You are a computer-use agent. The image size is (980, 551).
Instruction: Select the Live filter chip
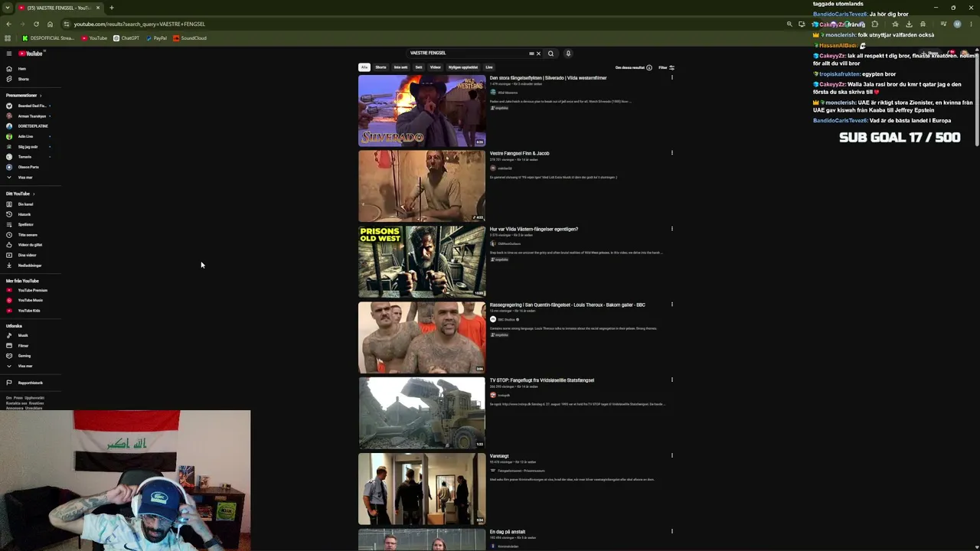[489, 67]
